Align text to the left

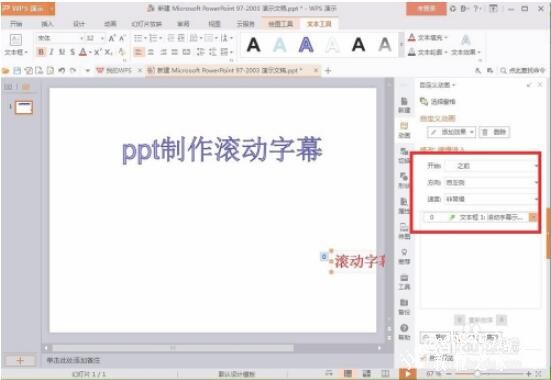click(139, 52)
